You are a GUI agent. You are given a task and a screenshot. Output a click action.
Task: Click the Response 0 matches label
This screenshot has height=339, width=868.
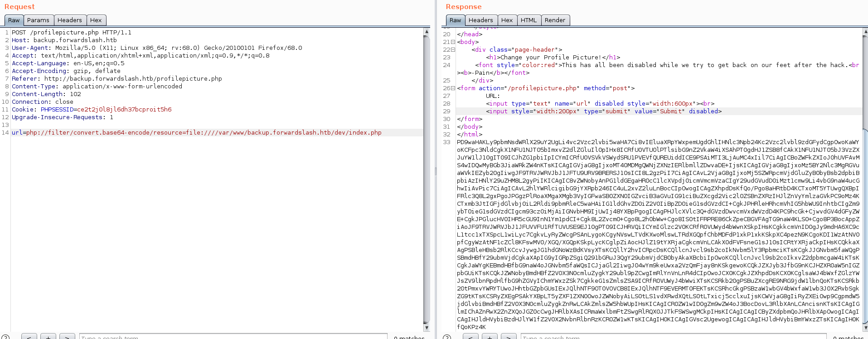coord(848,337)
